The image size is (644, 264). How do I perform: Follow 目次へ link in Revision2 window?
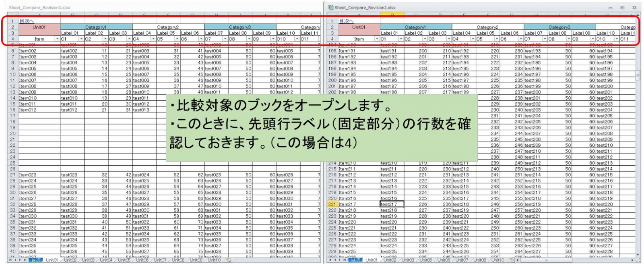point(346,21)
